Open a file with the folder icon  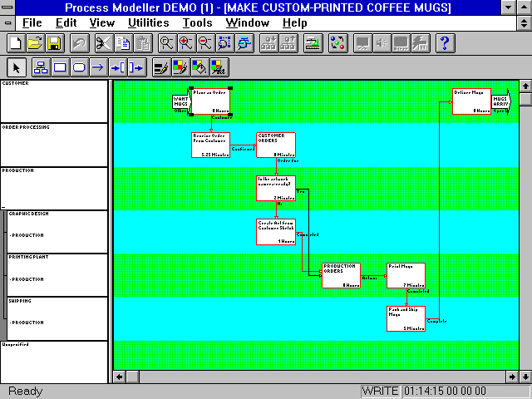click(x=35, y=43)
